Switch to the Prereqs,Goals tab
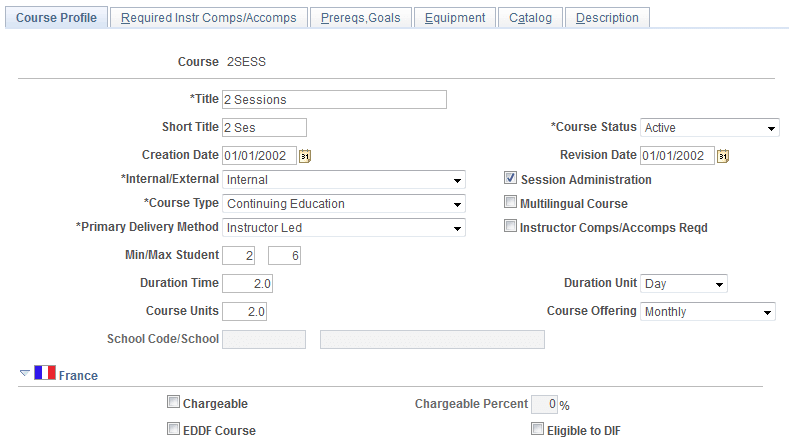Screen dimensions: 789x444 pyautogui.click(x=361, y=18)
